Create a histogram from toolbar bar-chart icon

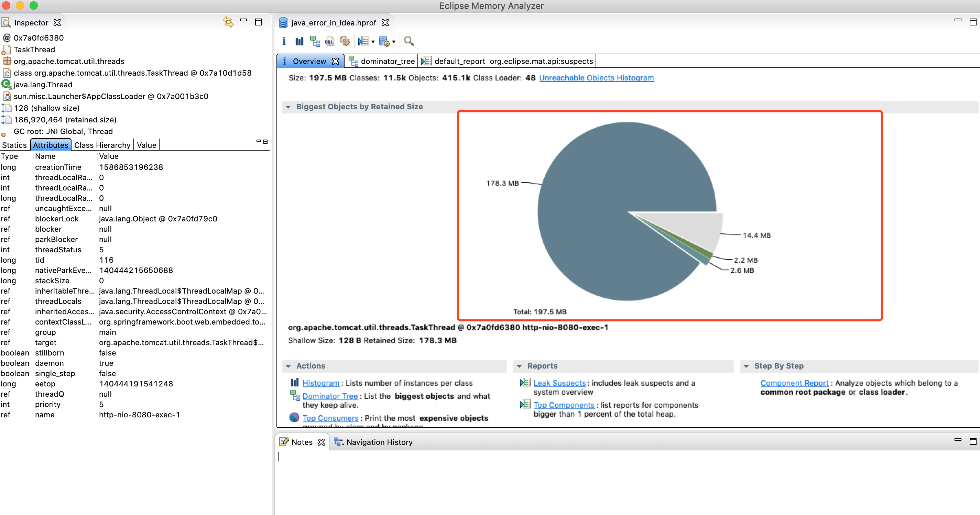coord(300,41)
